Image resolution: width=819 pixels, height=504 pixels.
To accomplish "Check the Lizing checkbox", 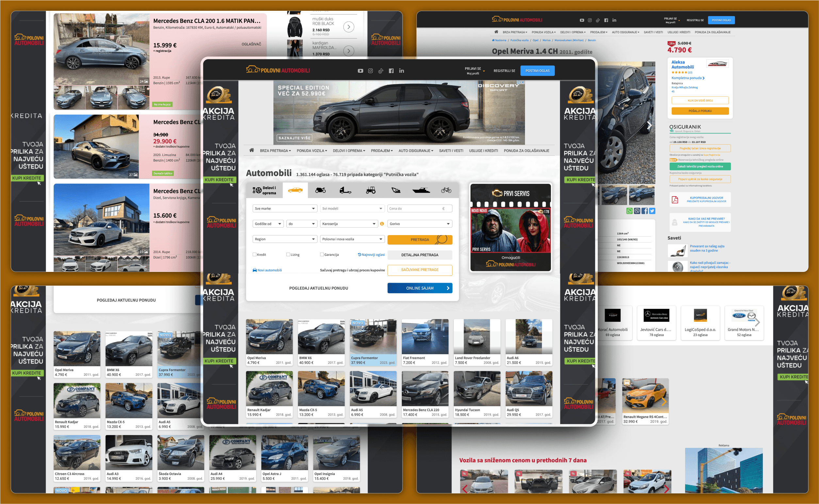I will click(x=288, y=255).
